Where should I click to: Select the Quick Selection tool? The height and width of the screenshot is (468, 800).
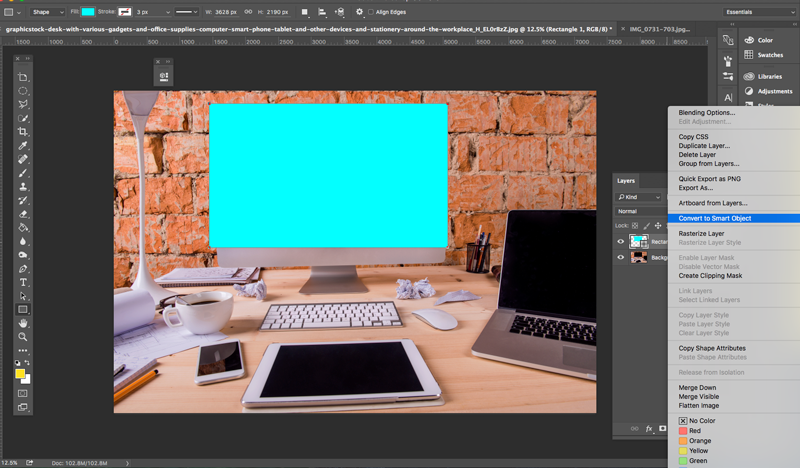click(23, 118)
